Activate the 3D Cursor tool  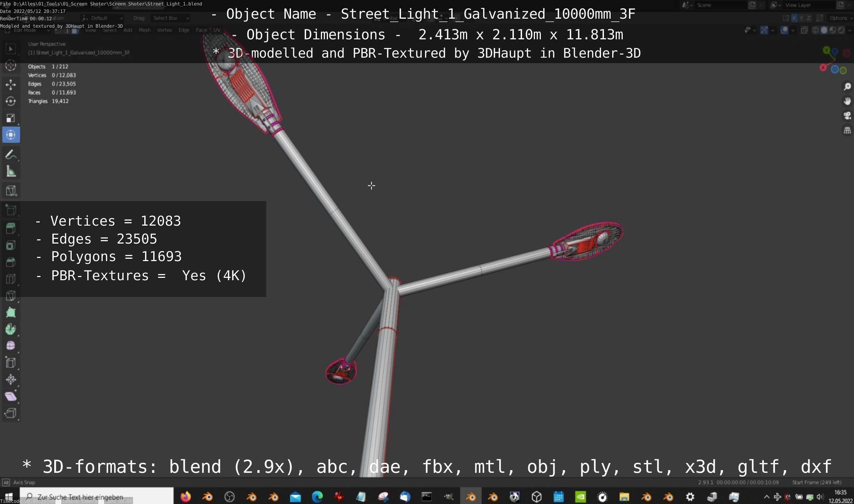coord(11,65)
